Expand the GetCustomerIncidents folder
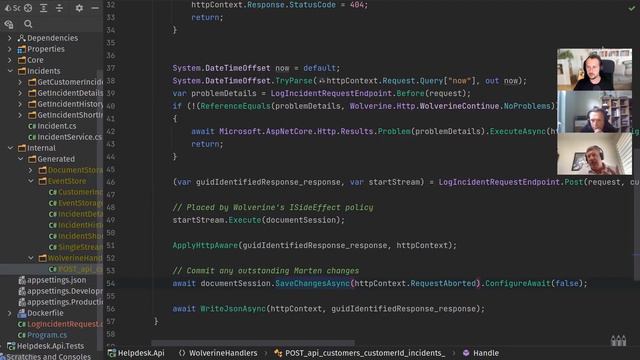This screenshot has width=640, height=360. coord(20,82)
